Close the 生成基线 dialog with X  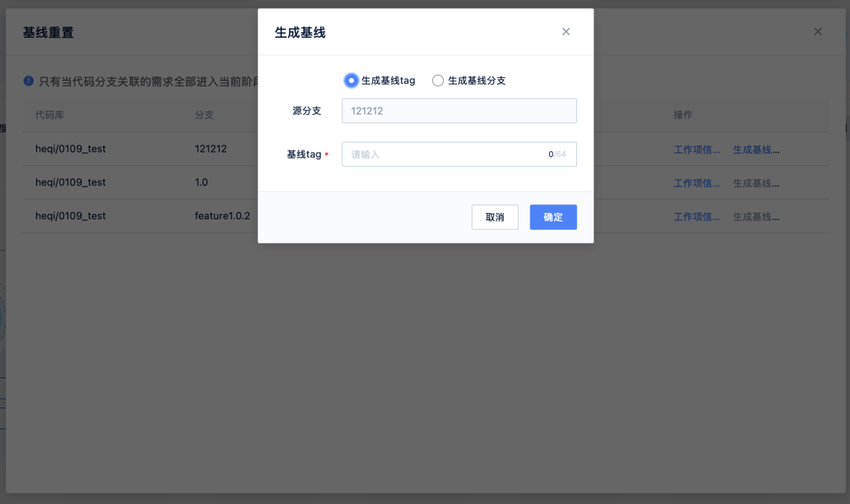[x=566, y=32]
